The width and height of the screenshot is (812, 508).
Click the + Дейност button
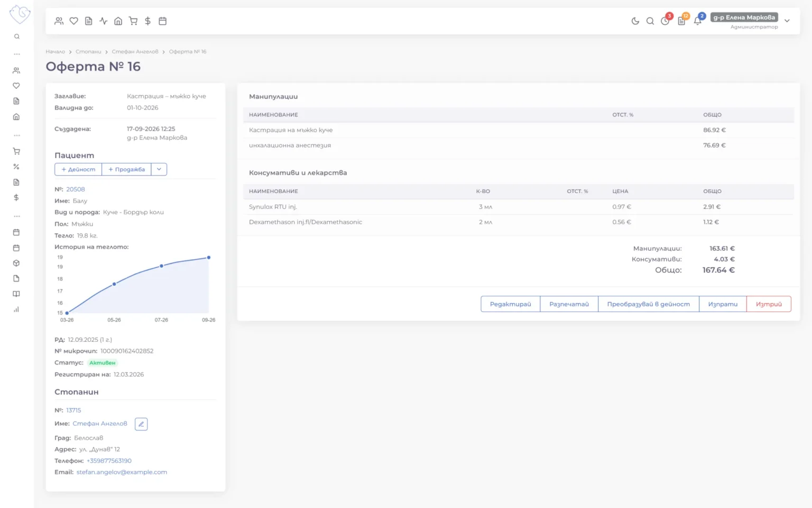pos(78,169)
